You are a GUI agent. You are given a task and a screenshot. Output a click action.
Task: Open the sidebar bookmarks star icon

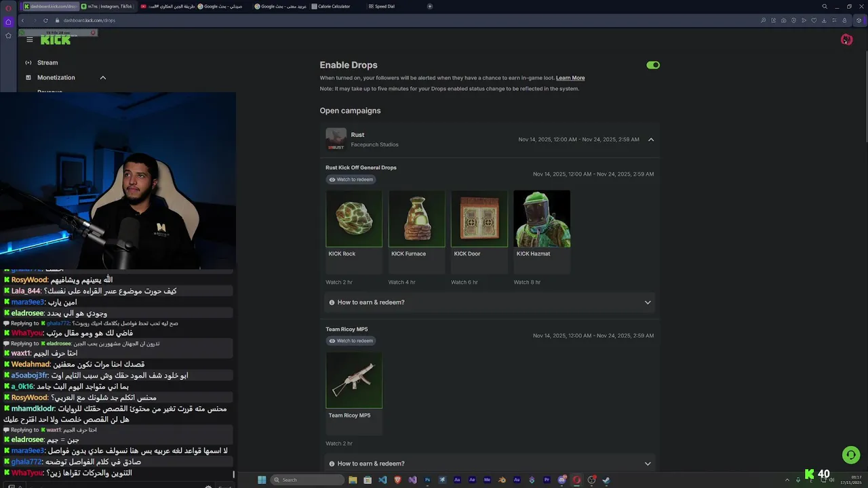tap(8, 35)
